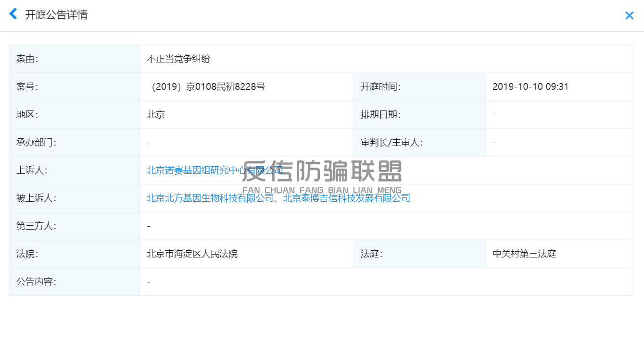The height and width of the screenshot is (354, 644).
Task: Click the 案由 row label
Action: click(27, 59)
